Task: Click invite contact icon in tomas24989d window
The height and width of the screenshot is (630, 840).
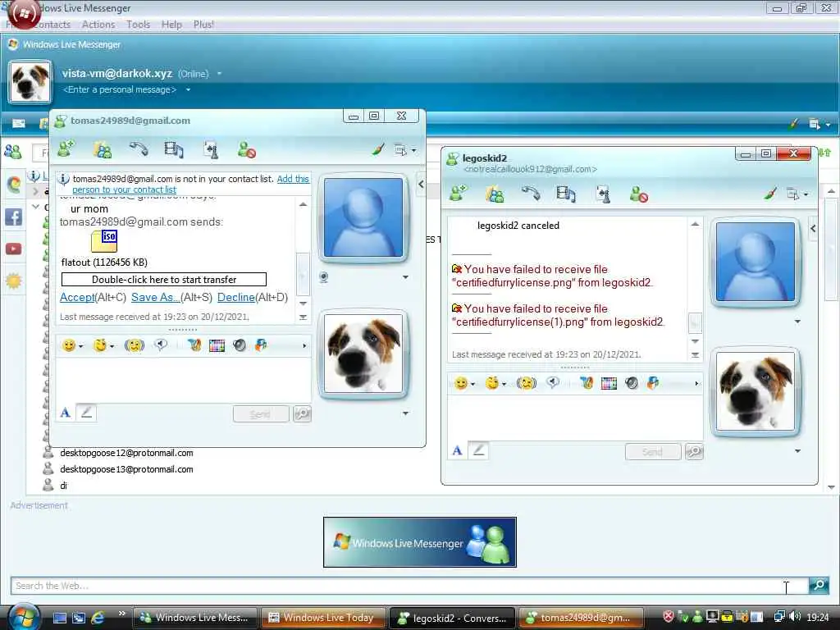Action: (x=66, y=149)
